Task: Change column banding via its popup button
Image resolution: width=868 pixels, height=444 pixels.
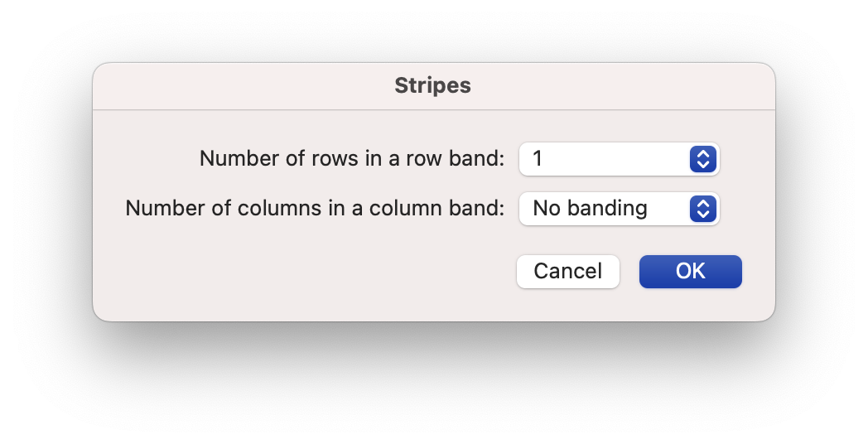Action: coord(619,210)
